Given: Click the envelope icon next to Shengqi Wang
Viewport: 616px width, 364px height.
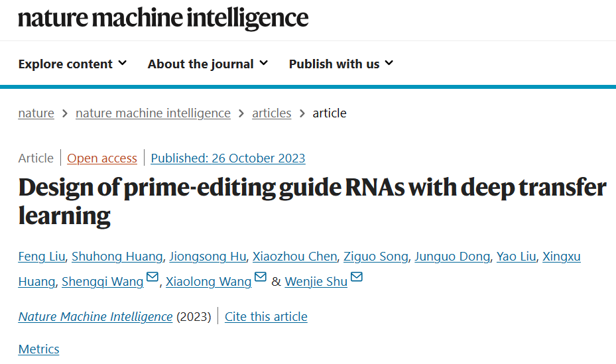Looking at the screenshot, I should 152,277.
